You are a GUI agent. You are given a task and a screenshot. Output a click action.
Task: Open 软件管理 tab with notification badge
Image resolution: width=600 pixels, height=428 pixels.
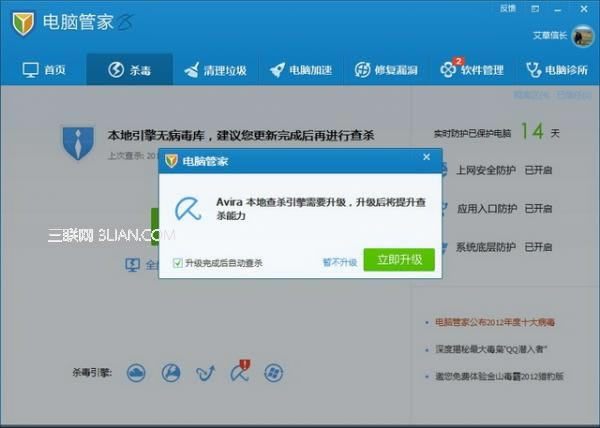471,70
